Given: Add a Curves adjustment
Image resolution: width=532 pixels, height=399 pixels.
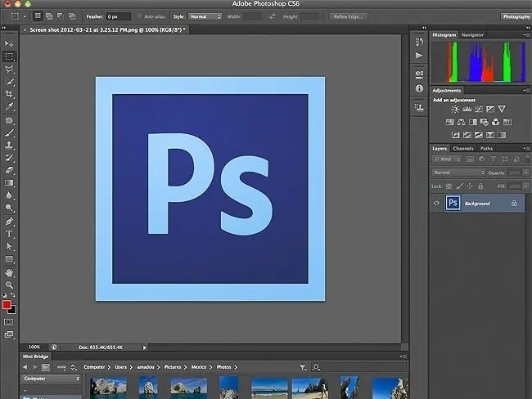Looking at the screenshot, I should point(479,110).
